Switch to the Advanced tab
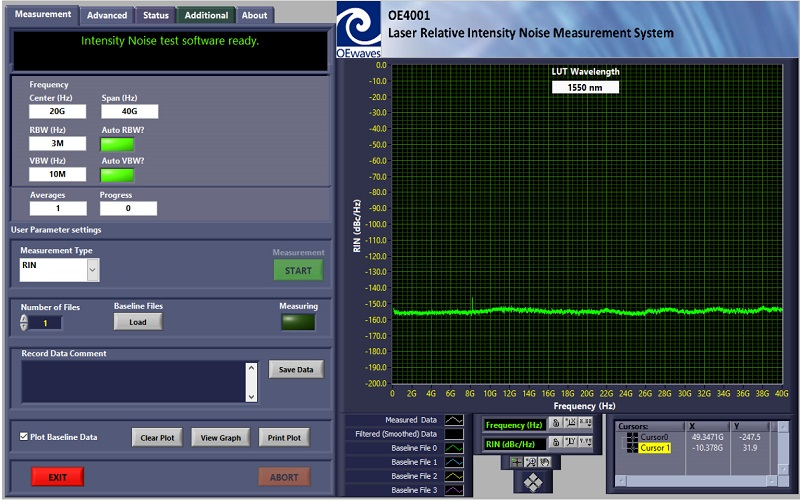 point(107,15)
